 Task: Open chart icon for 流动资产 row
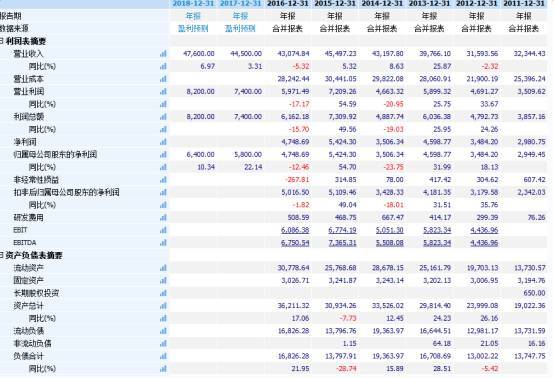coord(163,268)
